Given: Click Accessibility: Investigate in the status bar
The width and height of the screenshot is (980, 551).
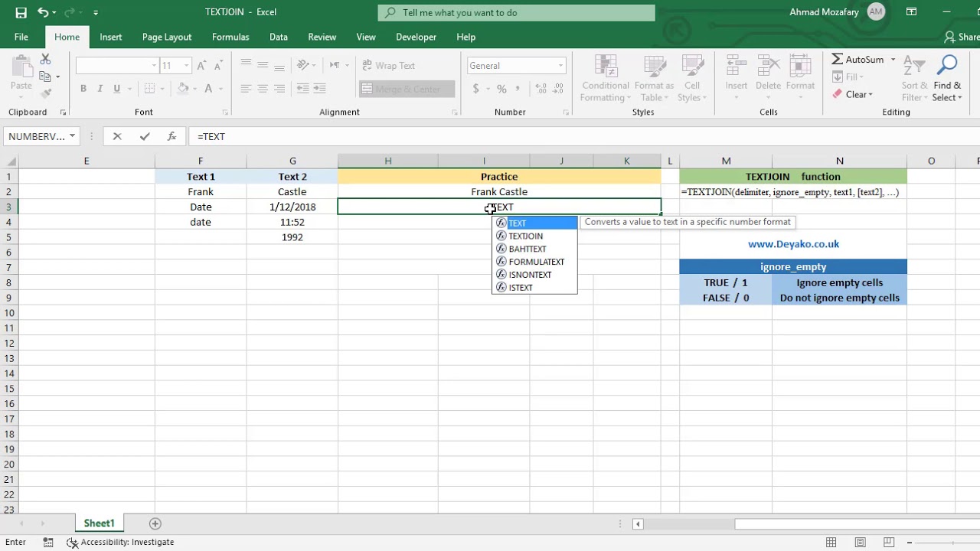Looking at the screenshot, I should coord(120,542).
